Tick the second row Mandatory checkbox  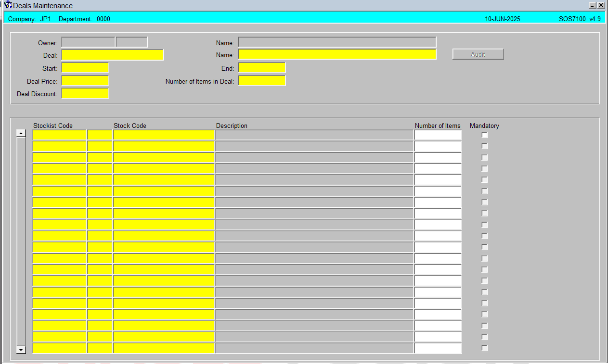pyautogui.click(x=484, y=146)
